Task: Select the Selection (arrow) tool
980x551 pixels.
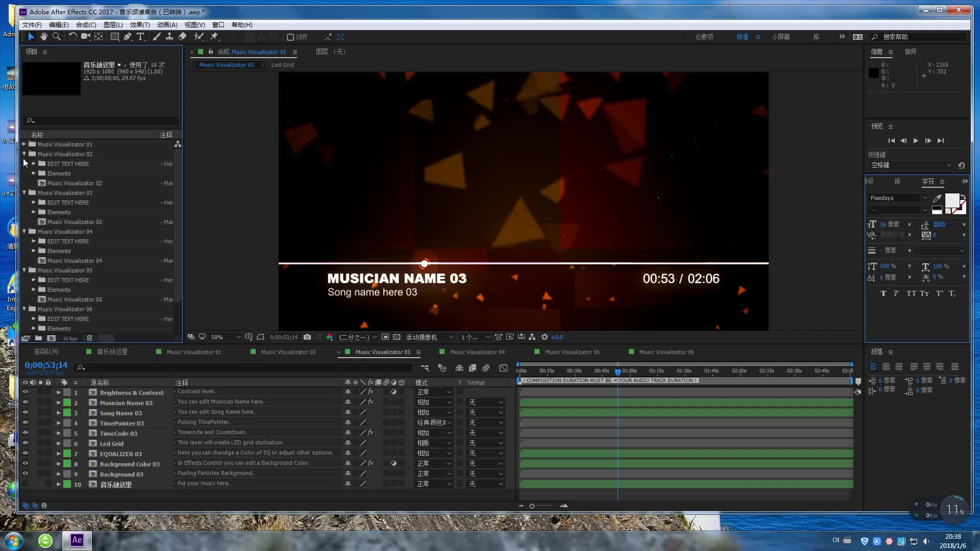Action: (x=31, y=37)
